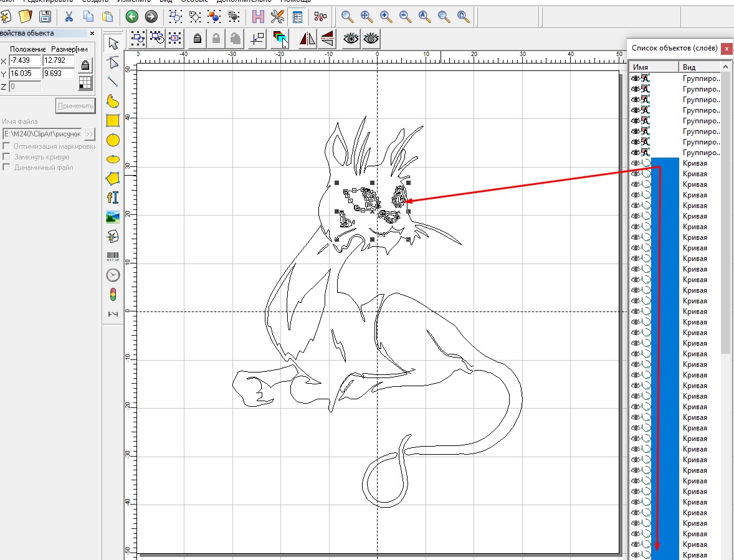Check the Динамичный файл option
This screenshot has height=560, width=734.
[7, 168]
